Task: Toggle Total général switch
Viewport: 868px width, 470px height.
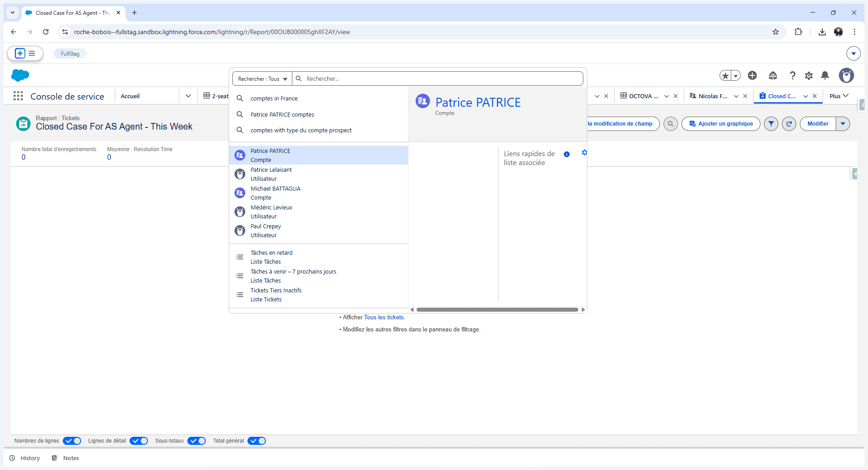Action: pyautogui.click(x=257, y=441)
